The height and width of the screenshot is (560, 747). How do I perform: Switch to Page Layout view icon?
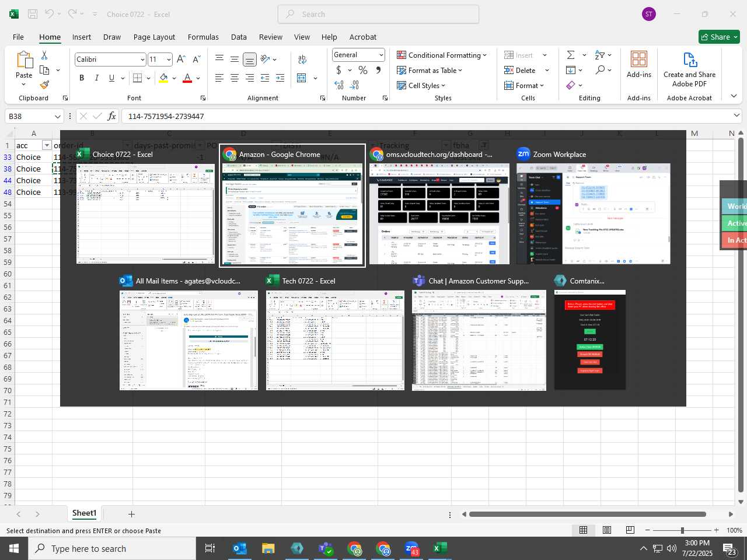point(607,530)
